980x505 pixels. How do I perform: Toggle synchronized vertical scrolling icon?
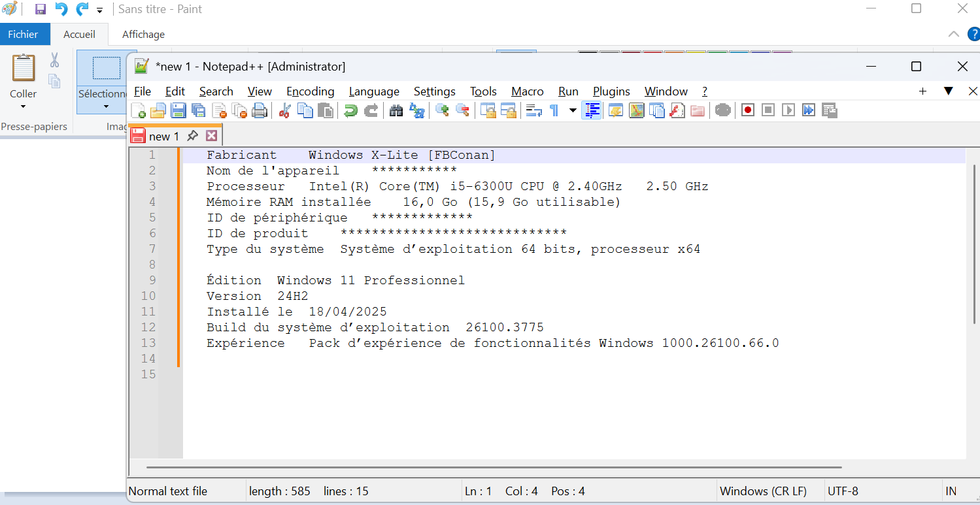click(488, 110)
